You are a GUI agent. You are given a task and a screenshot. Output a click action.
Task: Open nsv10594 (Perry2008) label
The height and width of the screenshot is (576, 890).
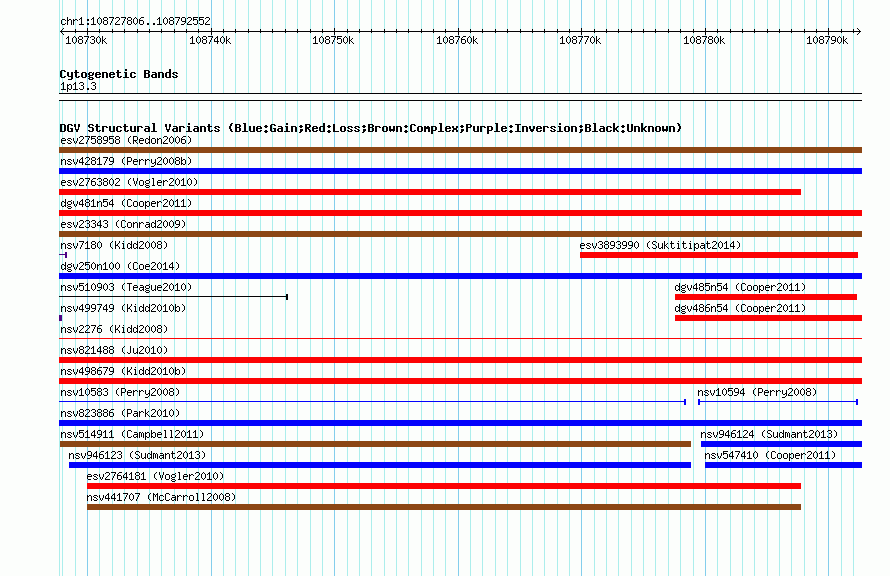click(x=757, y=392)
